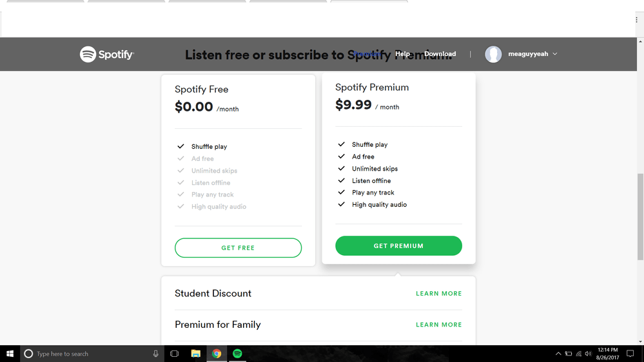Image resolution: width=644 pixels, height=362 pixels.
Task: Open File Explorer from the taskbar
Action: [195, 354]
